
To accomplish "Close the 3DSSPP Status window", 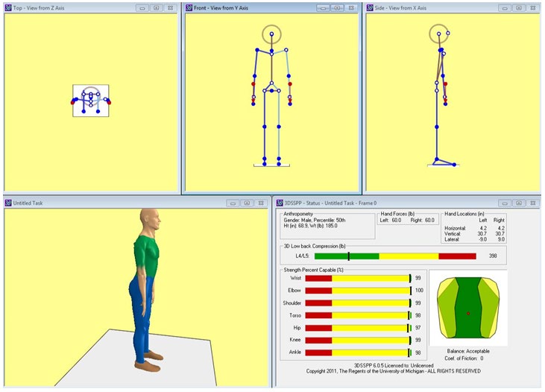I will click(533, 203).
